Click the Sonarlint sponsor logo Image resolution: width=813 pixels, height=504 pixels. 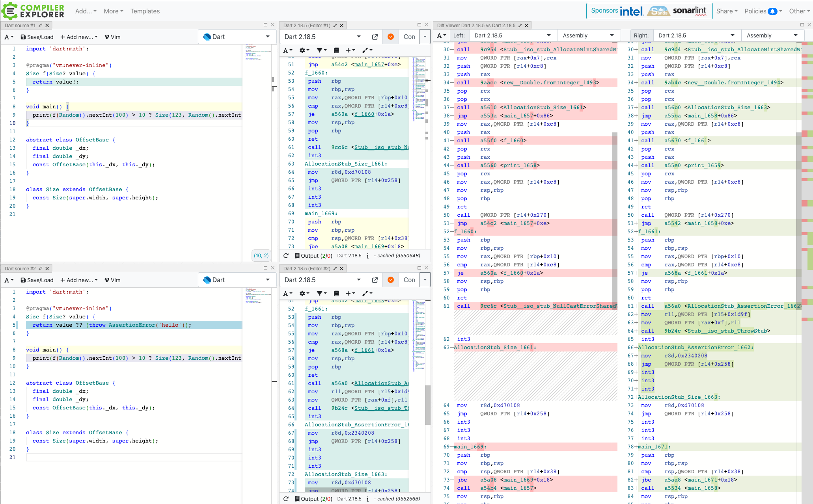tap(690, 11)
